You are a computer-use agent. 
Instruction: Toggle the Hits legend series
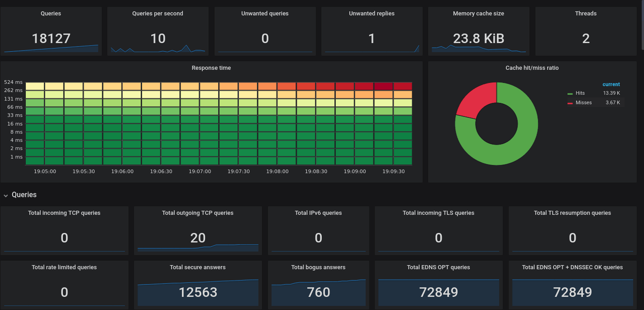(580, 93)
